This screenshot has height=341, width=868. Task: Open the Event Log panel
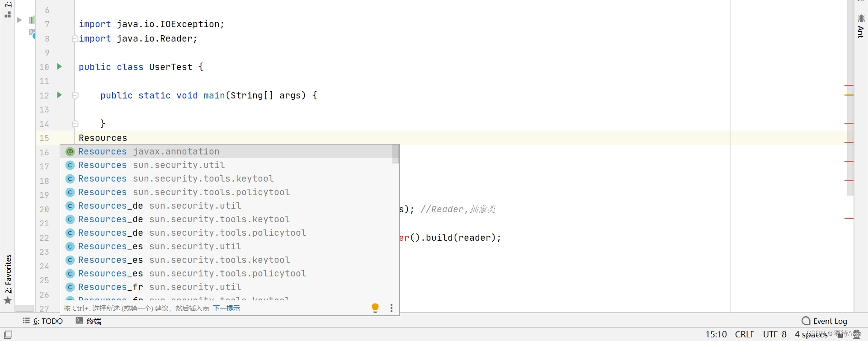pos(824,321)
